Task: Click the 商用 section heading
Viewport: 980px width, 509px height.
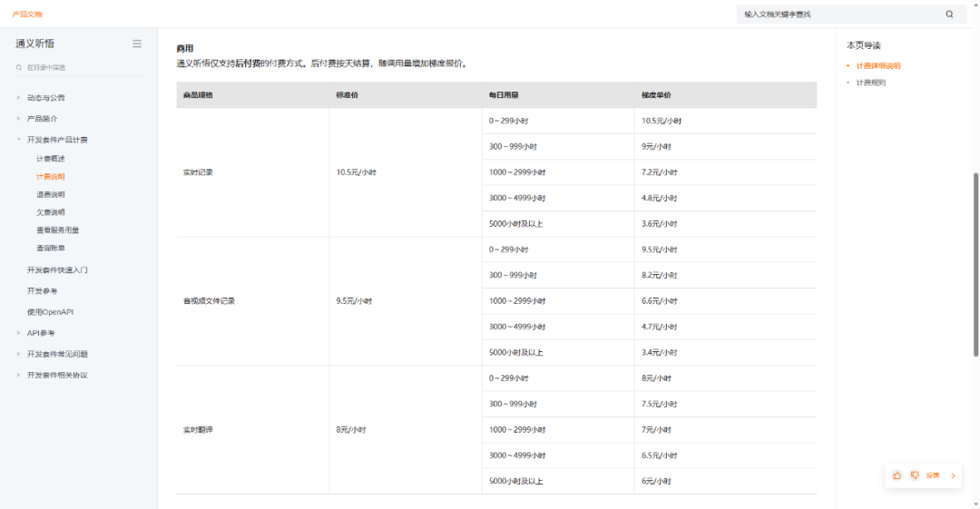Action: pyautogui.click(x=185, y=48)
